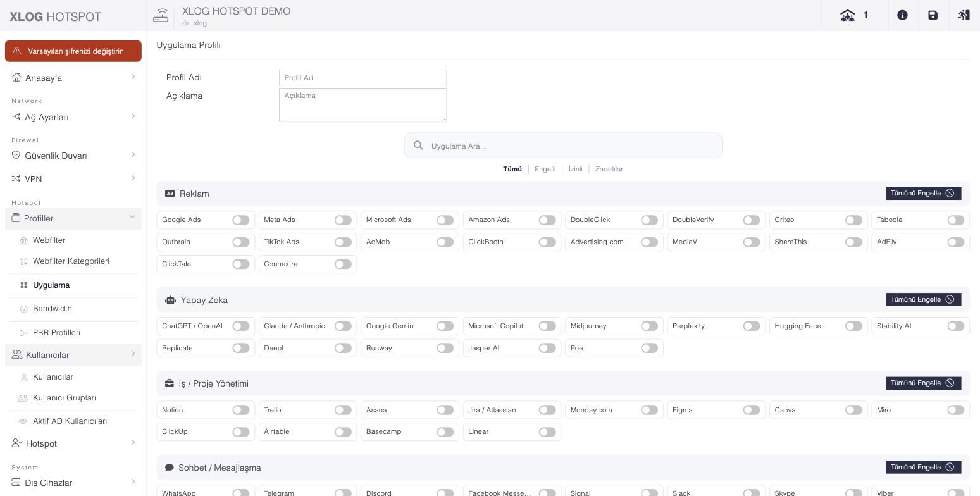Click the Uygulama grid icon in sidebar

pyautogui.click(x=24, y=285)
